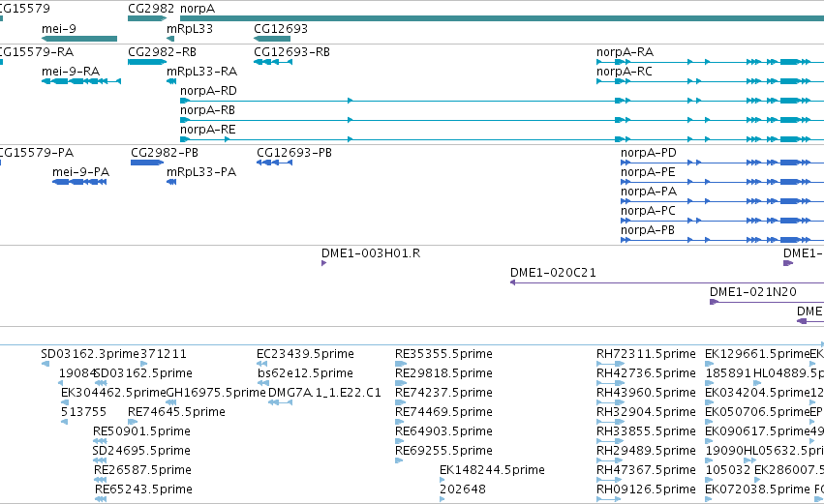This screenshot has width=824, height=504.
Task: Select the RH47367.5prime EST label
Action: tap(647, 470)
